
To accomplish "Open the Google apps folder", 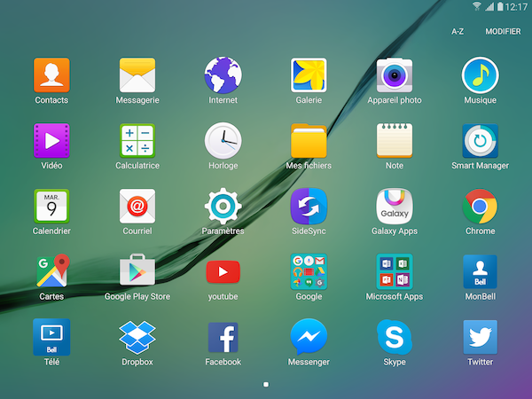I will point(309,271).
